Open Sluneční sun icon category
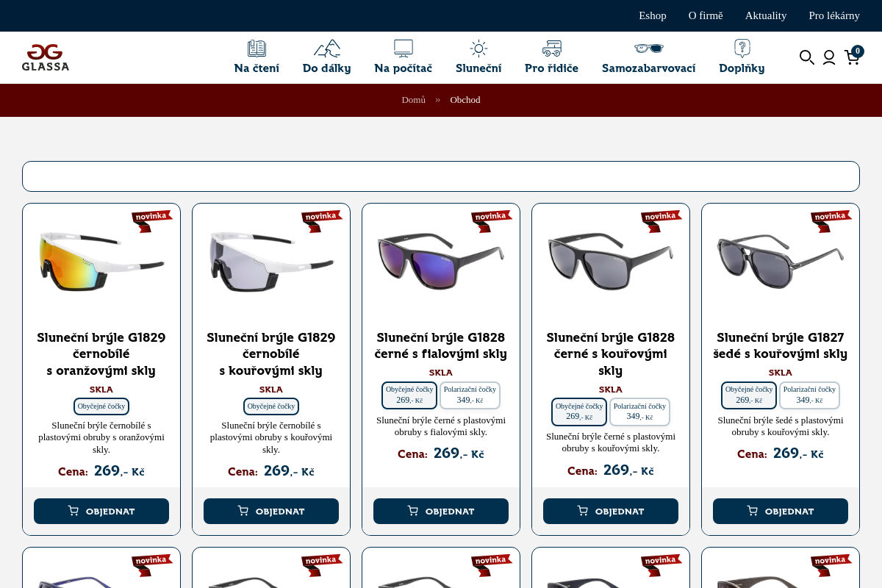Screen dimensions: 882x588 478,49
